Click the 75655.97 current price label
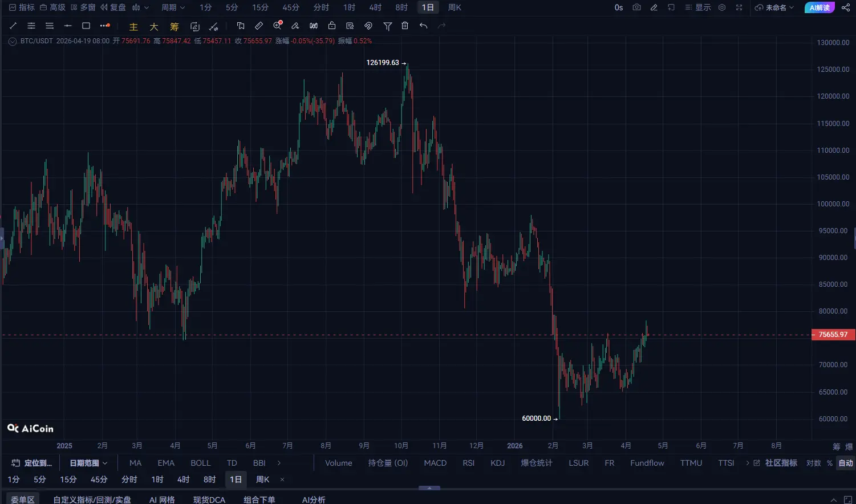Image resolution: width=856 pixels, height=504 pixels. (x=833, y=335)
